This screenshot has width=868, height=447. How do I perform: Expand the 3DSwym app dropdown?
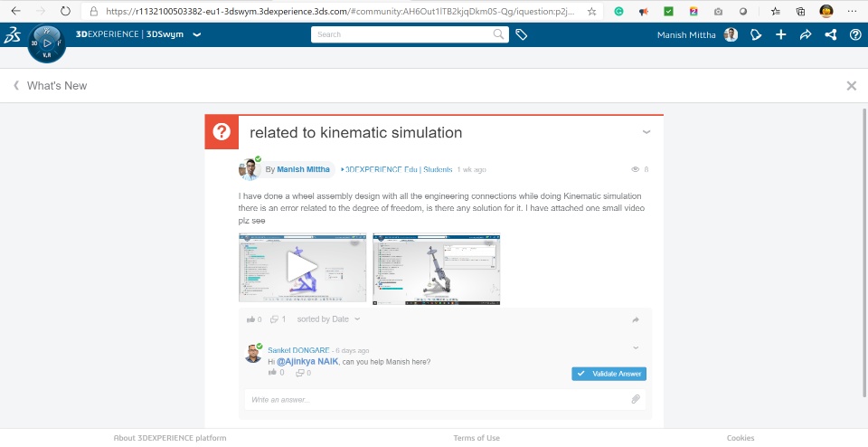click(x=196, y=34)
